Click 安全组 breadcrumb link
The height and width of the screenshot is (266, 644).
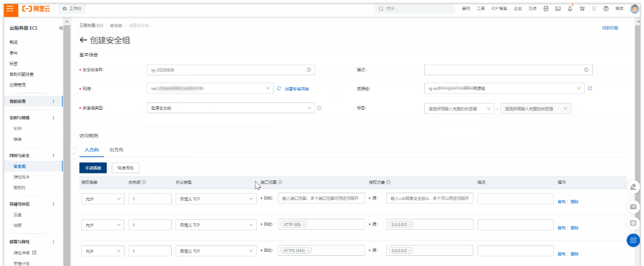pos(116,25)
